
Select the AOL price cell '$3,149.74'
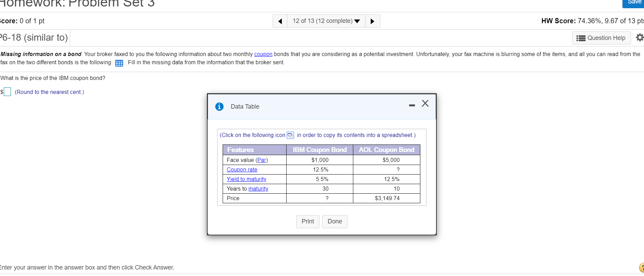[387, 198]
